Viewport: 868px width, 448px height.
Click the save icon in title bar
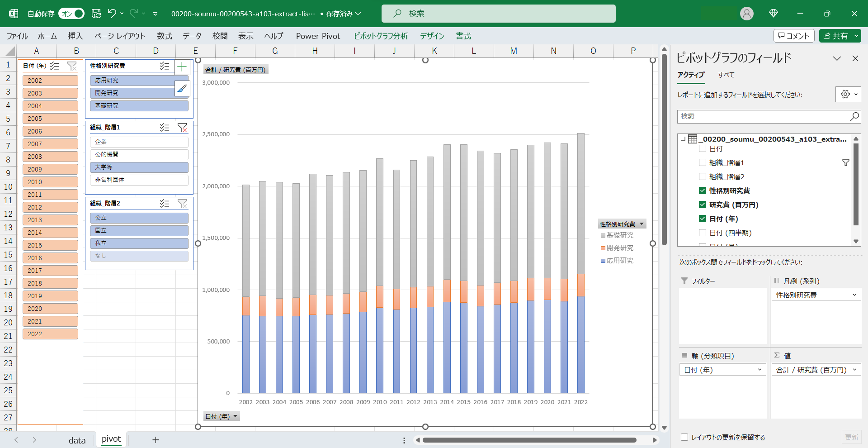[96, 14]
